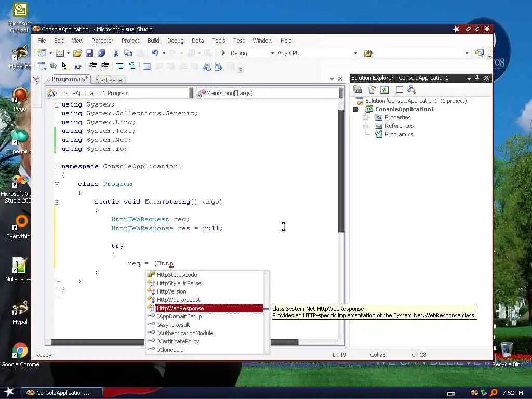Cut selection with the scissors icon
532x399 pixels.
116,53
